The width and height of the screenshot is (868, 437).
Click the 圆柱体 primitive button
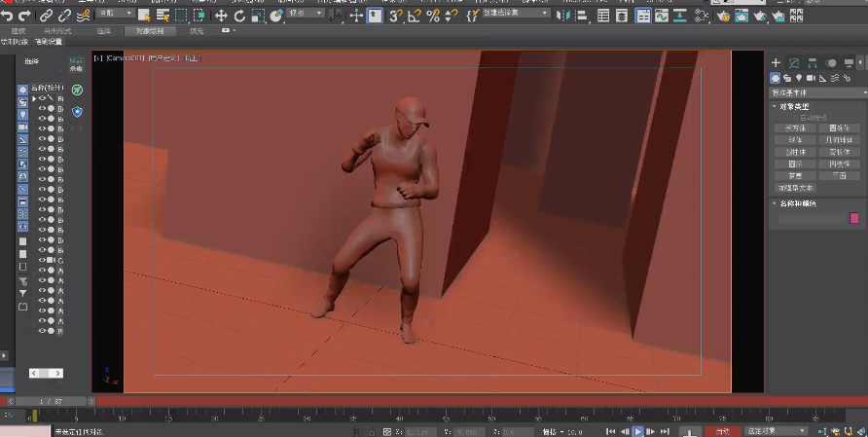[x=795, y=152]
